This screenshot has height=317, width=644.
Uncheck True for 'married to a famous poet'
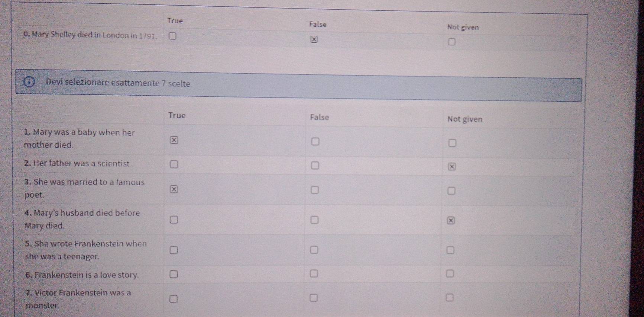click(x=174, y=189)
